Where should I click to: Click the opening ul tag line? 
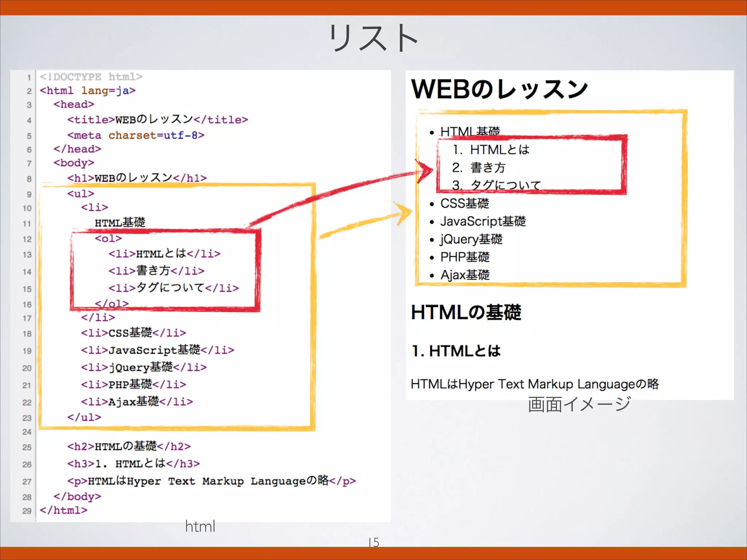pyautogui.click(x=81, y=194)
